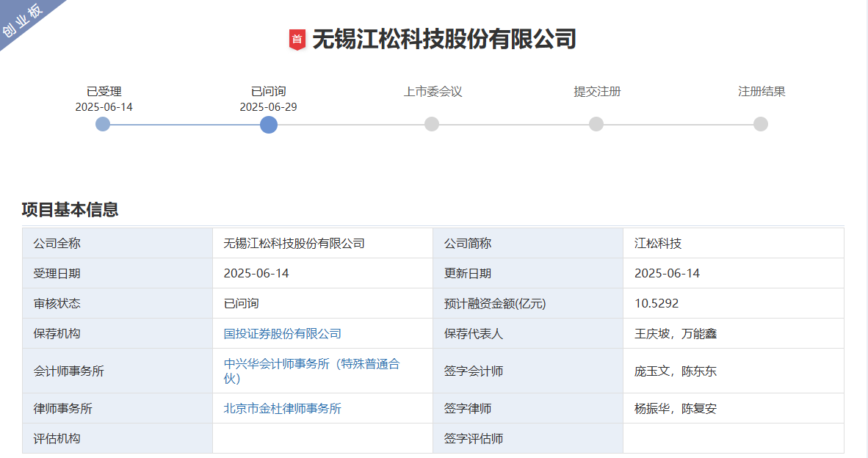
Task: Click the 已问询 date 2025-06-29 label
Action: click(x=268, y=107)
